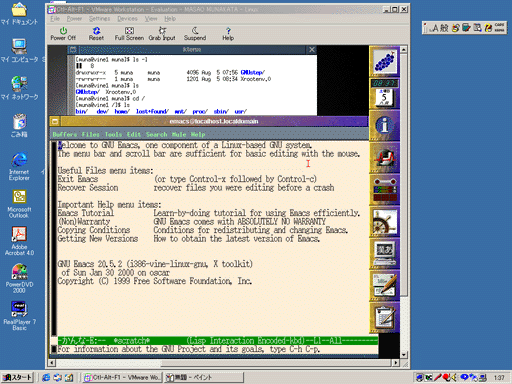Open the Emacs Edit menu
The width and height of the screenshot is (512, 384).
coord(134,134)
